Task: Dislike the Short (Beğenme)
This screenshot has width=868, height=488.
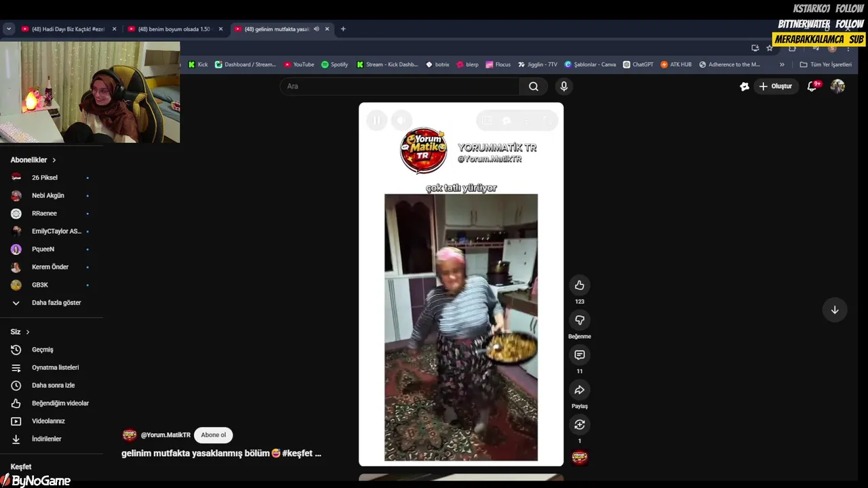Action: (x=579, y=320)
